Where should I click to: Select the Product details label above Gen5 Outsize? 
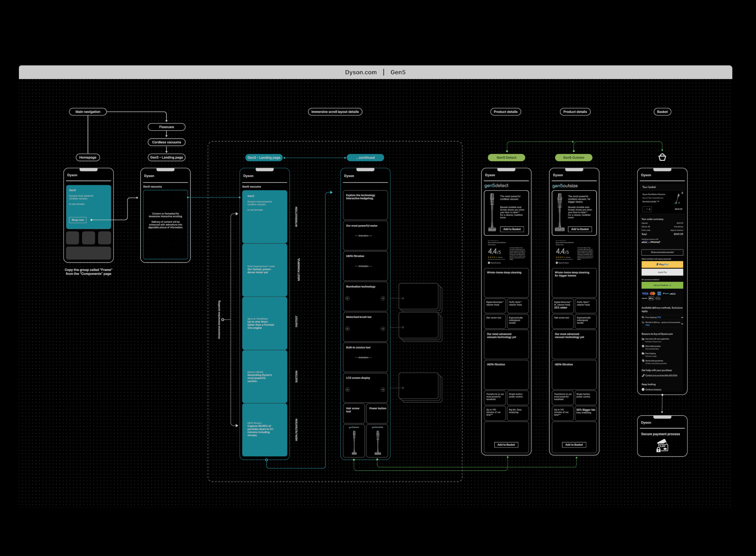(x=575, y=112)
